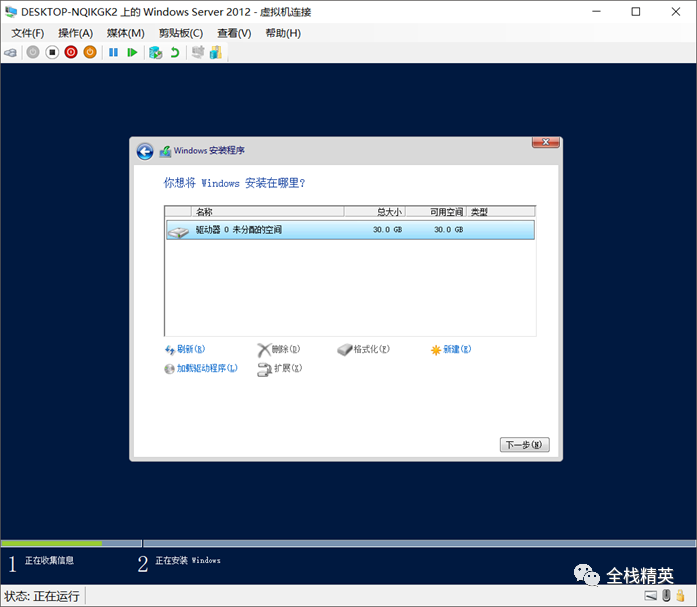Maximize the virtual machine connection window
This screenshot has width=697, height=607.
pyautogui.click(x=636, y=12)
